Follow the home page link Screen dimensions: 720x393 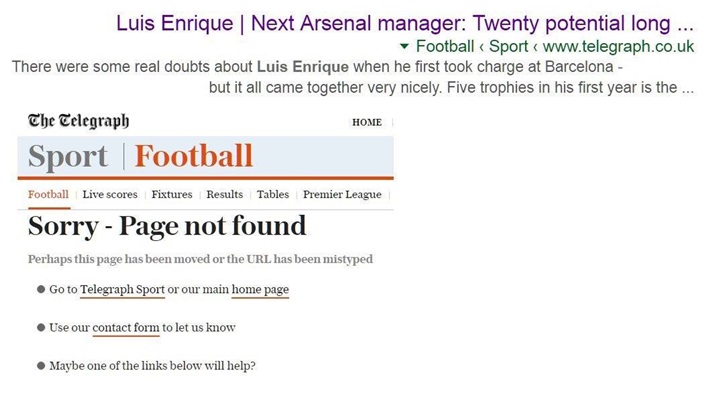260,290
